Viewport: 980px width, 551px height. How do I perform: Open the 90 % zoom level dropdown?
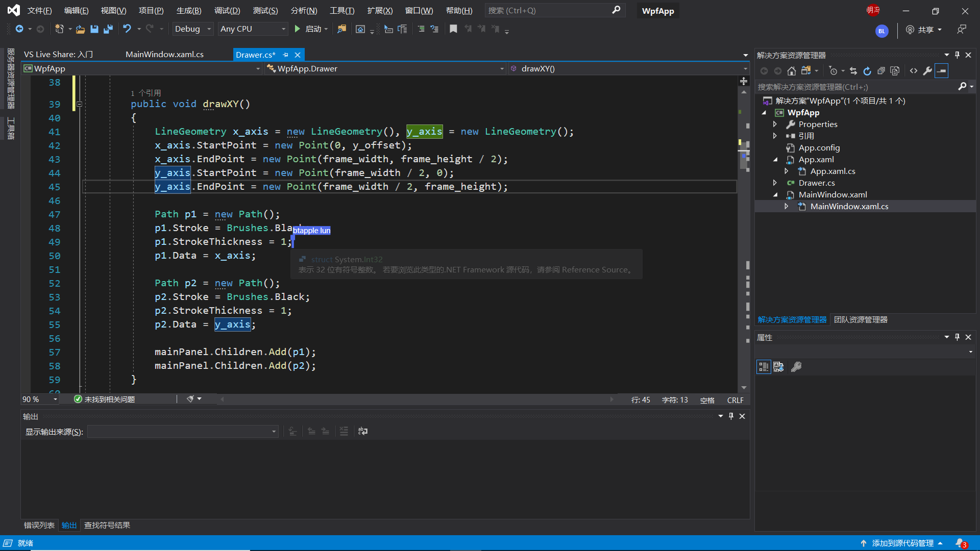point(40,399)
